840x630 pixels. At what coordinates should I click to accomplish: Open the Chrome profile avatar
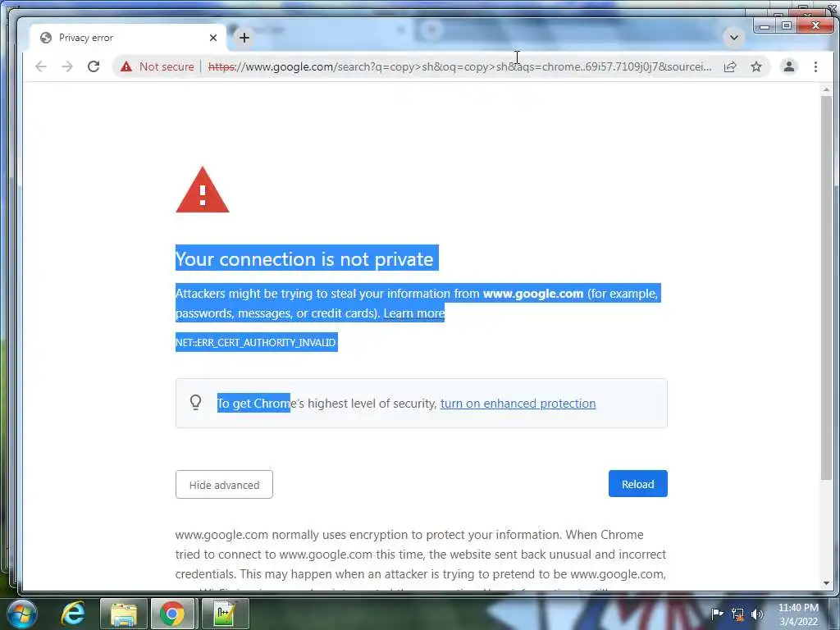coord(788,66)
